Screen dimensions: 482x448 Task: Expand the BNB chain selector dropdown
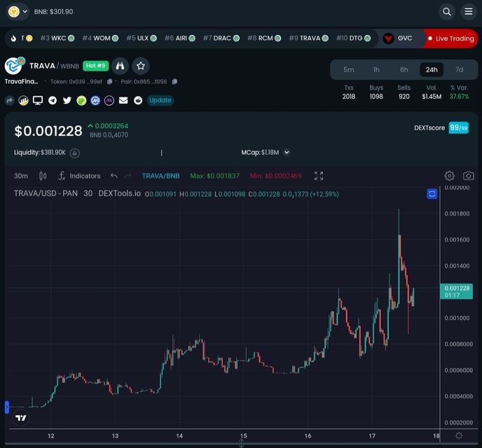pyautogui.click(x=18, y=12)
